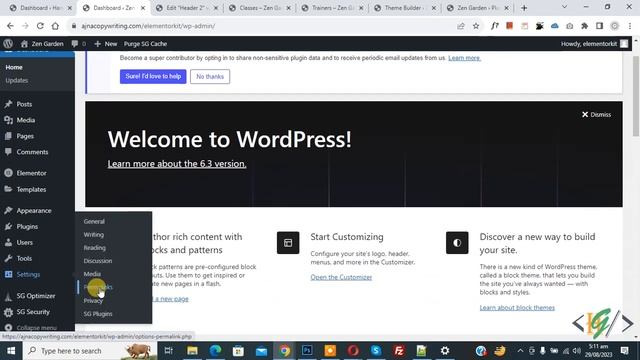Collapse the admin menu
Viewport: 640px width, 360px height.
click(x=36, y=328)
